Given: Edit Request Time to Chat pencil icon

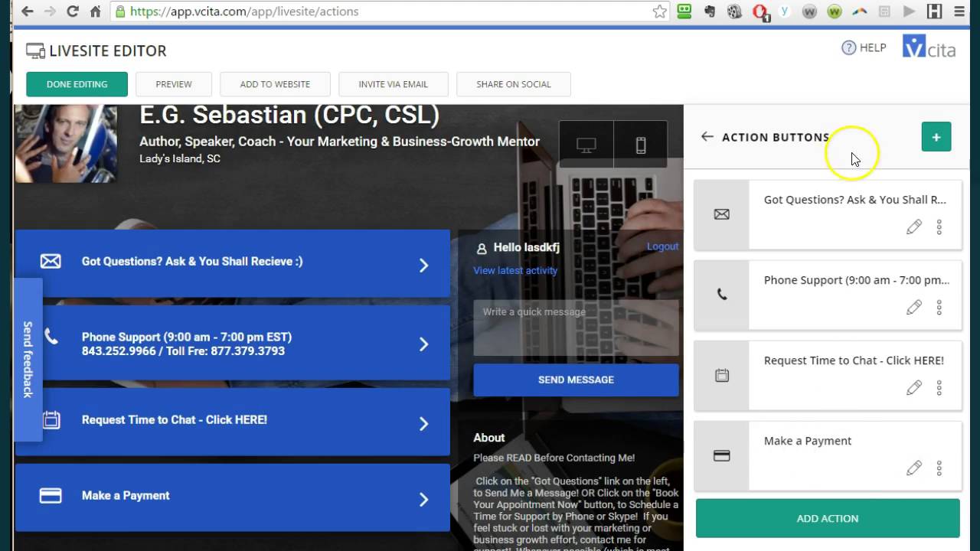Looking at the screenshot, I should point(914,387).
